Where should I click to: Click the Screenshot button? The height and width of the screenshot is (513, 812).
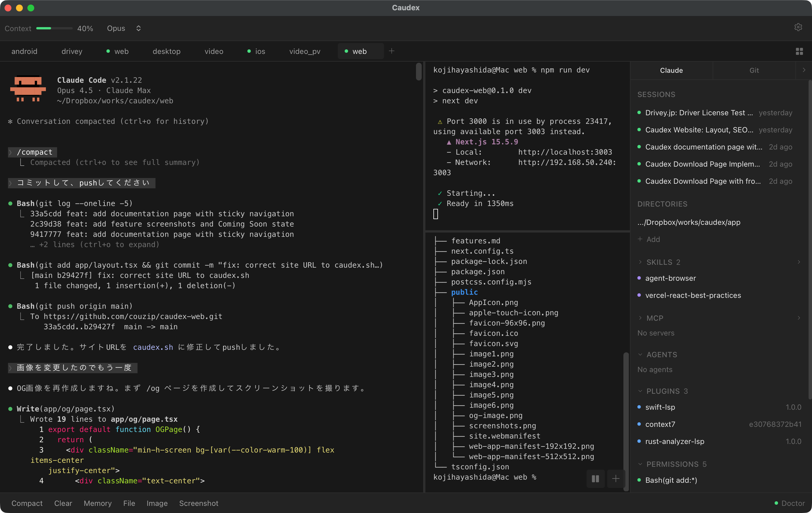pyautogui.click(x=199, y=503)
